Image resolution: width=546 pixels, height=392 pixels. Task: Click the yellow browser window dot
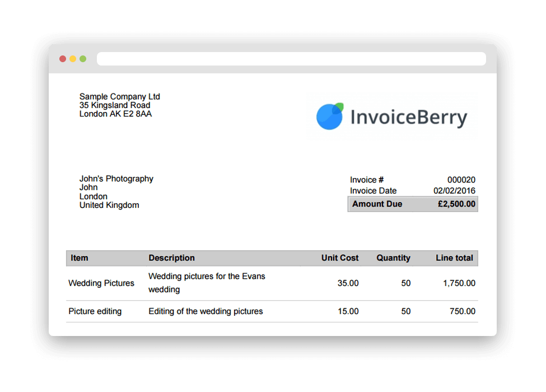point(73,58)
